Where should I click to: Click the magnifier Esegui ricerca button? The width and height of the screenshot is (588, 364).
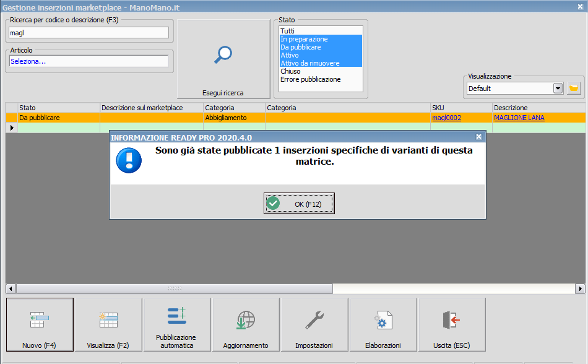tap(223, 59)
